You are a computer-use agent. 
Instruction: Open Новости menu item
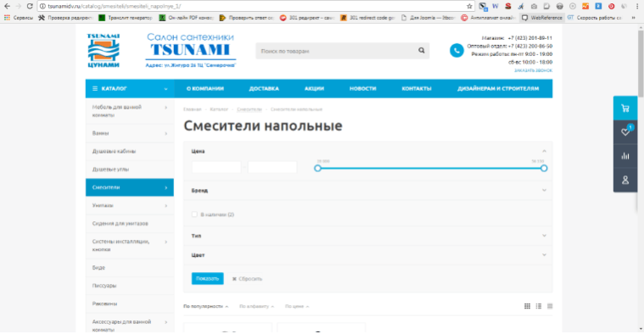tap(362, 89)
